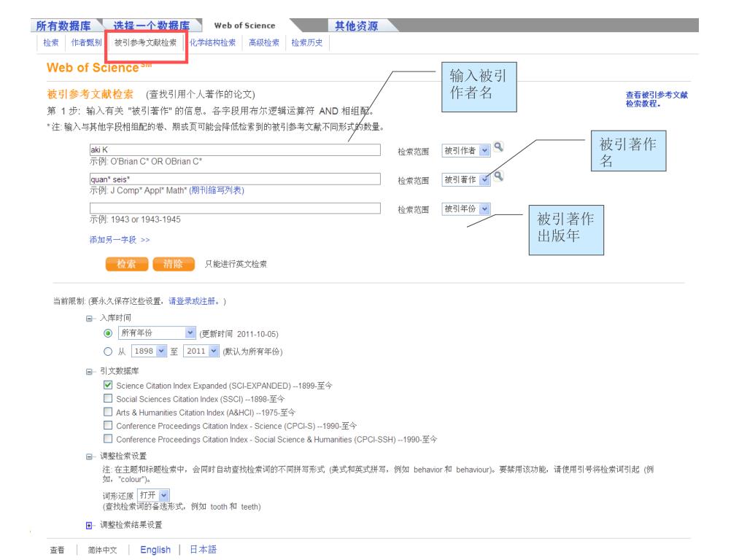Switch language to 简体中文
This screenshot has height=560, width=747.
click(x=102, y=550)
